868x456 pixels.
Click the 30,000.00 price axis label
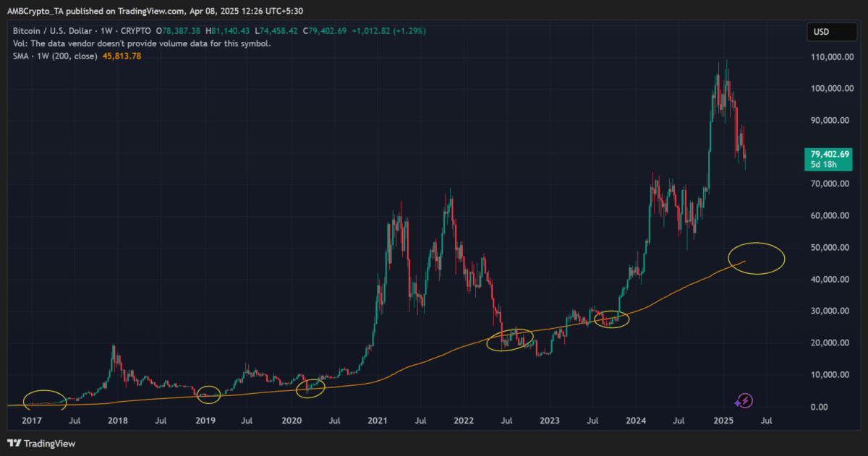coord(829,311)
